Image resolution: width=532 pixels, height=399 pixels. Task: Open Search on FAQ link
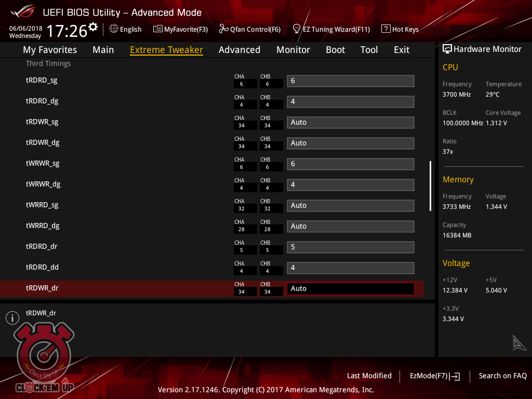pos(502,376)
